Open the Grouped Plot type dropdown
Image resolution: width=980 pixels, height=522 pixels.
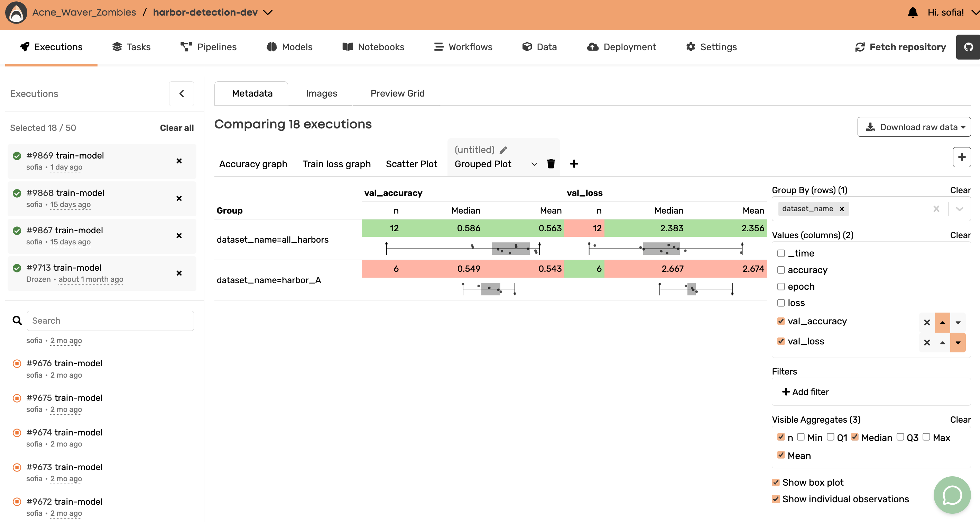(534, 164)
